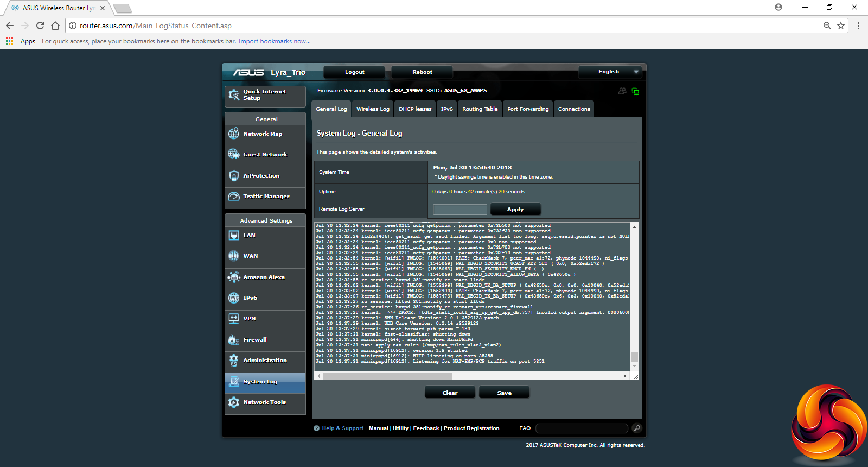This screenshot has width=868, height=467.
Task: Click the log horizontal scrollbar thumb
Action: (x=387, y=376)
